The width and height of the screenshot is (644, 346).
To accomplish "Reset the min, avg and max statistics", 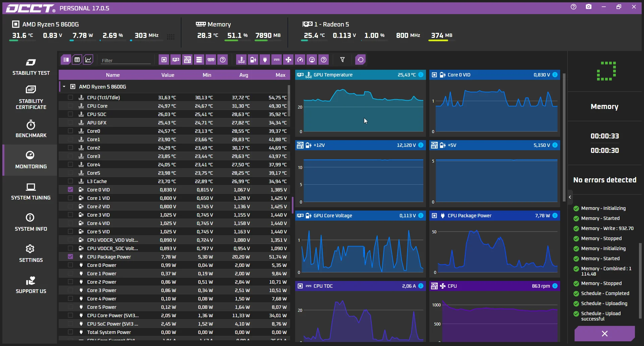I will coord(361,60).
